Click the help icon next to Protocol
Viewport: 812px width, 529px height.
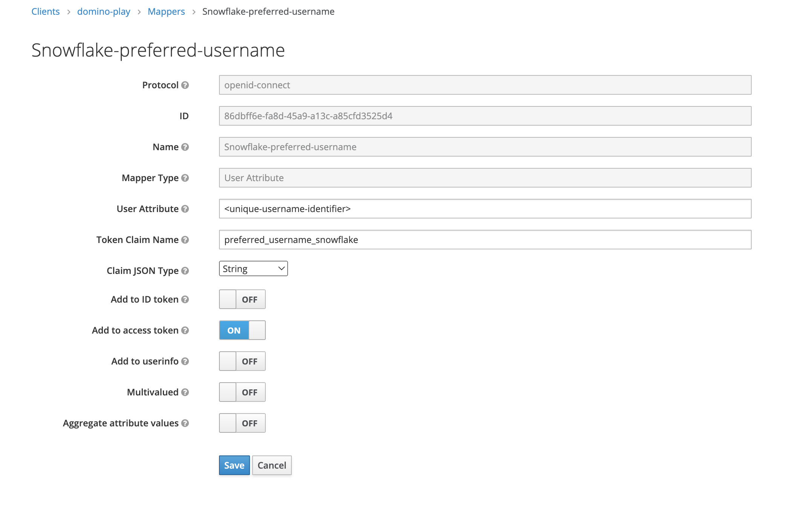tap(185, 85)
